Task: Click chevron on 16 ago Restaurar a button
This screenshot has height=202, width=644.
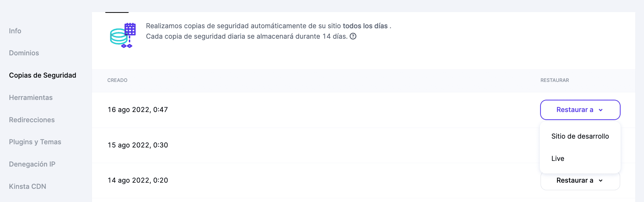Action: point(601,110)
